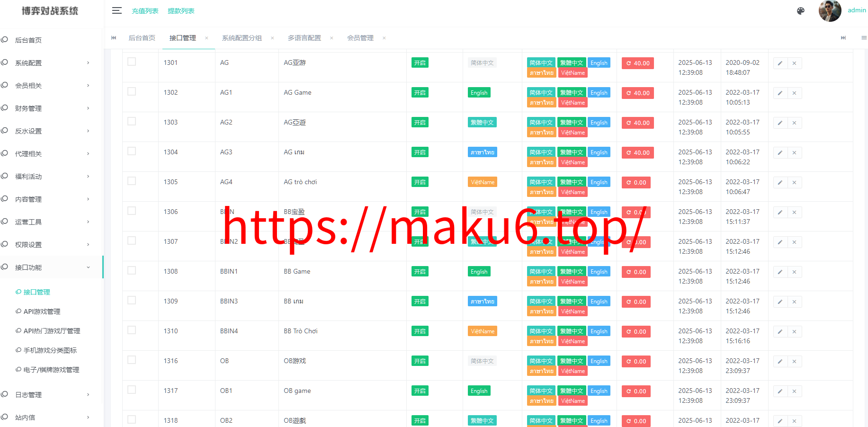Delete row 1316 with X icon

[794, 361]
